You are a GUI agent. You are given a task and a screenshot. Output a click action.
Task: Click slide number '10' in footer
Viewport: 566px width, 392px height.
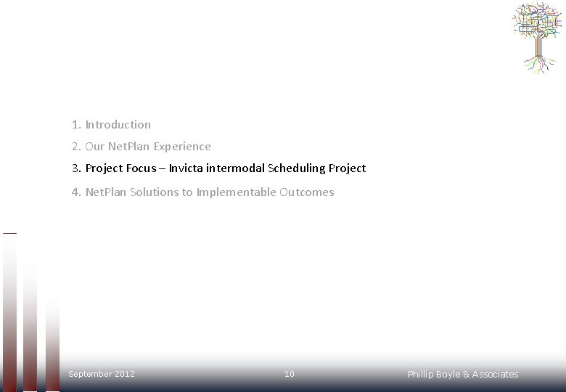pos(289,374)
